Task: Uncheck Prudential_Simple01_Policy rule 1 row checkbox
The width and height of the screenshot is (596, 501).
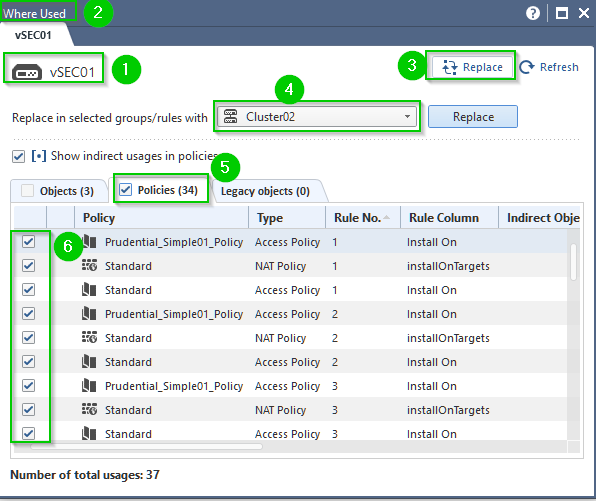Action: [x=29, y=241]
